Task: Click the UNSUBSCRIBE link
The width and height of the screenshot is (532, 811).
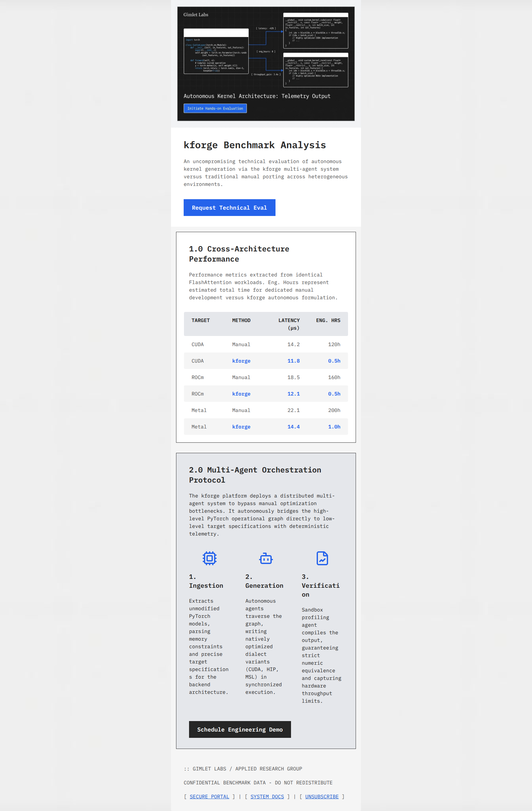Action: (322, 796)
